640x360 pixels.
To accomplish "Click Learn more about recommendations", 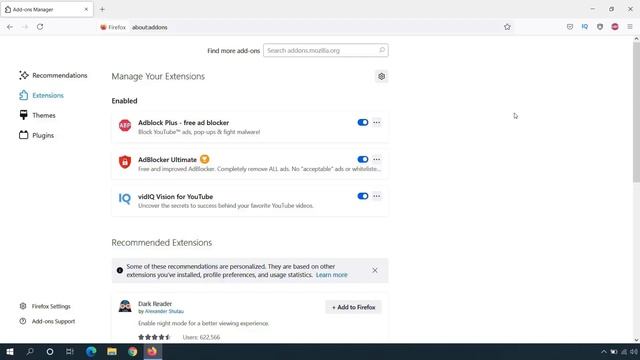I will [x=331, y=275].
